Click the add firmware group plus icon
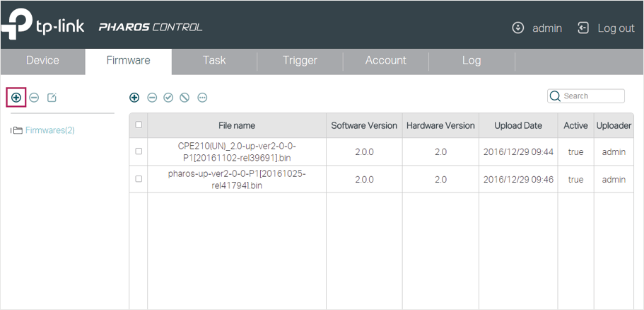 coord(16,98)
